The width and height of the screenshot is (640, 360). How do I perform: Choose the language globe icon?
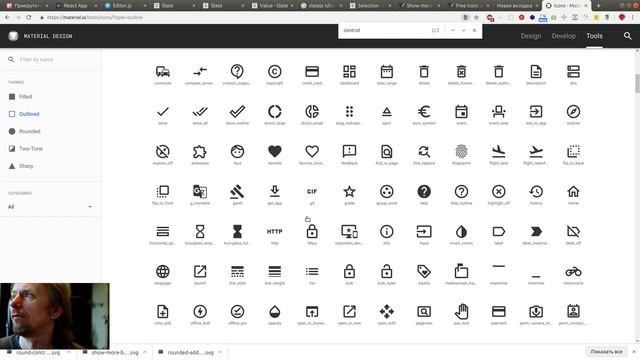[x=162, y=271]
